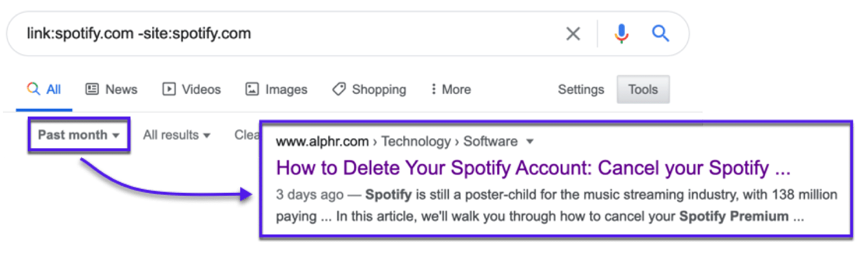Open the How to Delete Spotify Account result

coord(533,168)
